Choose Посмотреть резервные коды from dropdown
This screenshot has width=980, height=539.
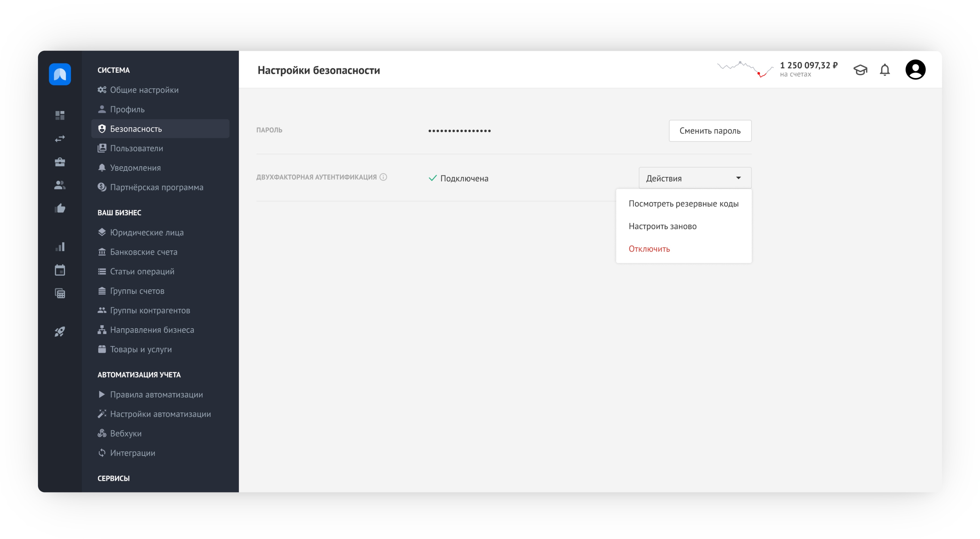pyautogui.click(x=684, y=204)
